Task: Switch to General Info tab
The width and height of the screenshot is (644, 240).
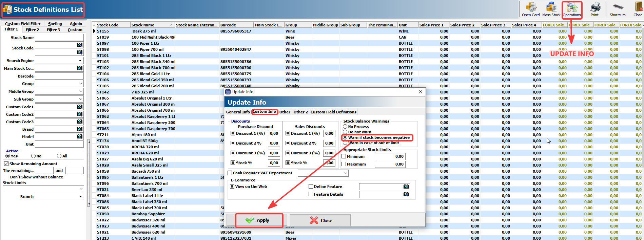Action: 238,112
